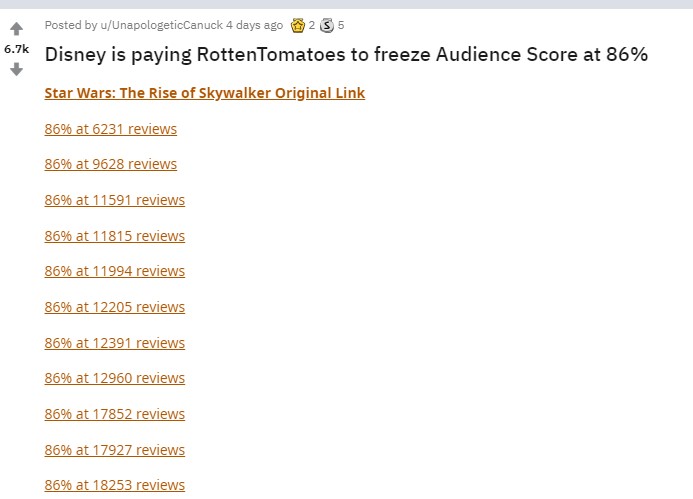The height and width of the screenshot is (499, 693).
Task: Open the 86% at 9628 reviews link
Action: pyautogui.click(x=110, y=164)
